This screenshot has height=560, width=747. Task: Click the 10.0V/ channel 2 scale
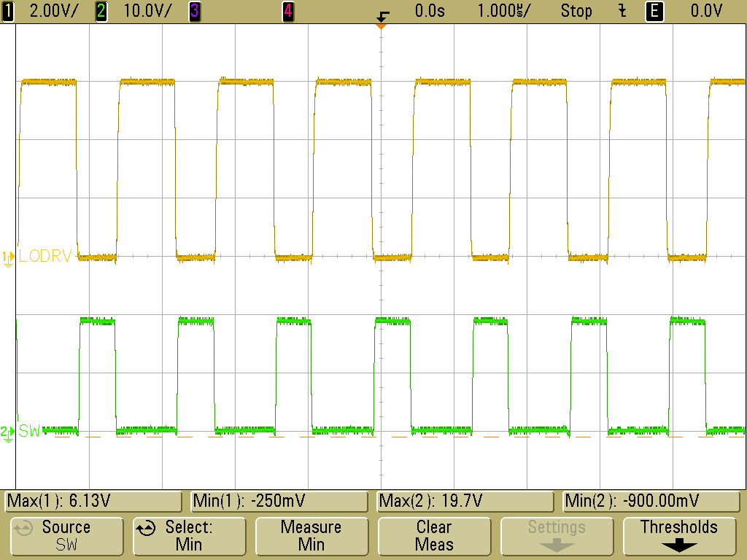pos(147,11)
